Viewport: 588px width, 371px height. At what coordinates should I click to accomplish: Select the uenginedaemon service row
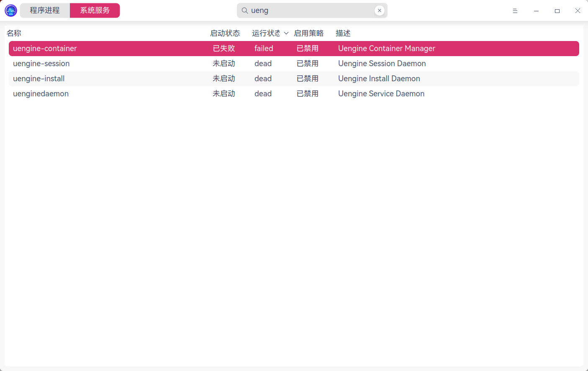click(x=167, y=93)
